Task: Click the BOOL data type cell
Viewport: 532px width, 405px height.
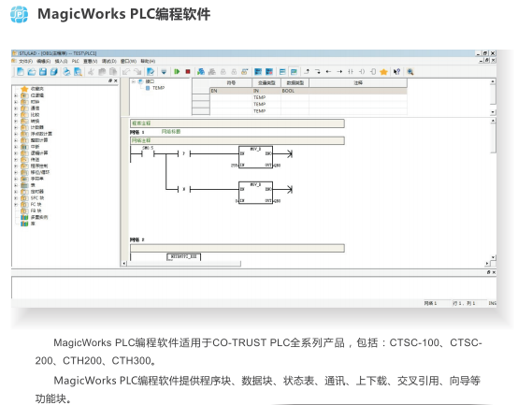Action: tap(295, 91)
